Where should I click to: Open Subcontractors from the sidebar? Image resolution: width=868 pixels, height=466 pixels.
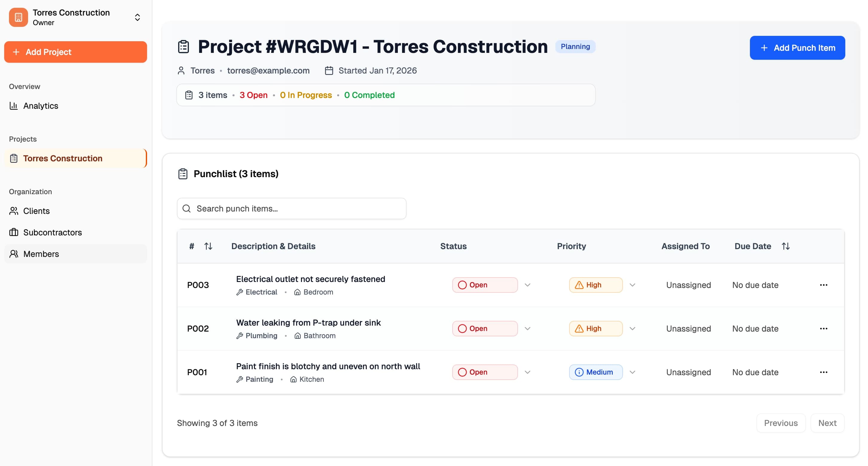13,232
